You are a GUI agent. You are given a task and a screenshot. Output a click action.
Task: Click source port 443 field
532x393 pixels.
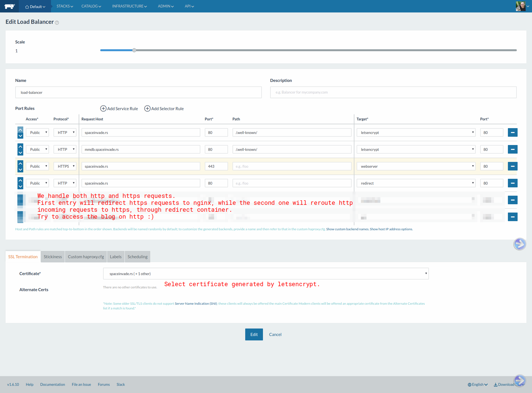point(216,166)
